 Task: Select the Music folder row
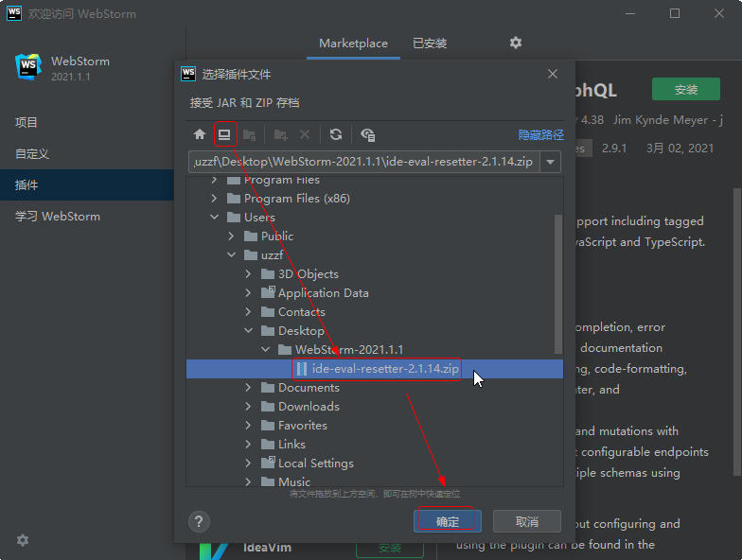pos(375,481)
